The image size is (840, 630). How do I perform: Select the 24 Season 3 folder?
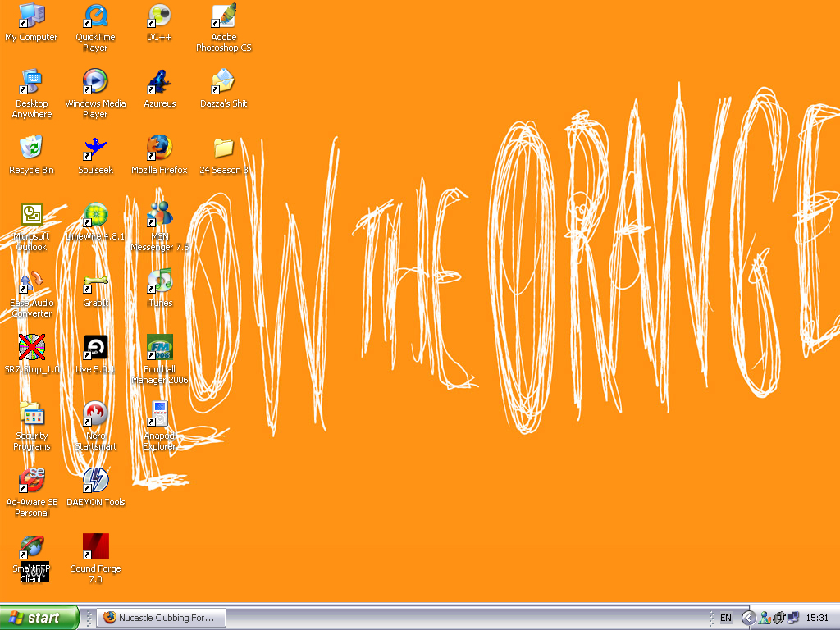click(x=223, y=148)
